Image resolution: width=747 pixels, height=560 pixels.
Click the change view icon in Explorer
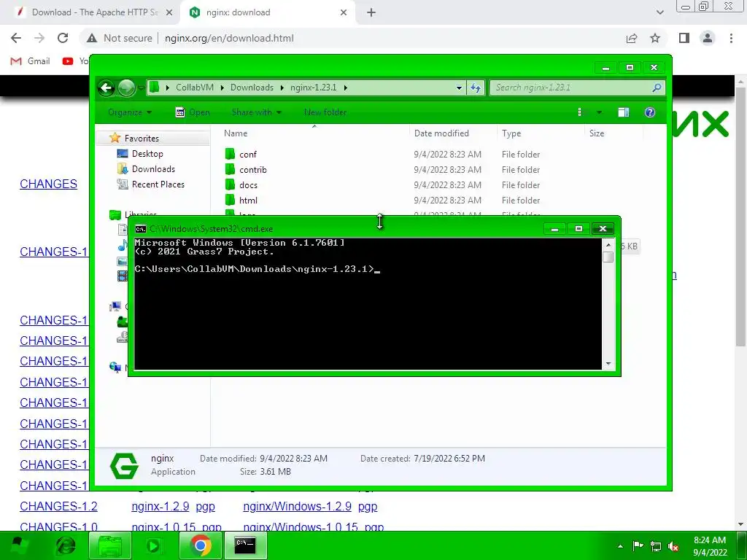(579, 112)
